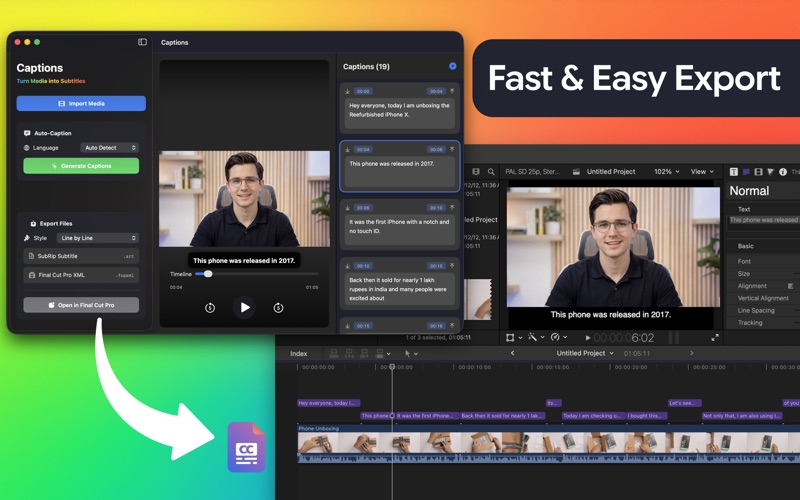Viewport: 800px width, 500px height.
Task: Click the third clip edit icon in timeline toolbar
Action: pyautogui.click(x=364, y=353)
